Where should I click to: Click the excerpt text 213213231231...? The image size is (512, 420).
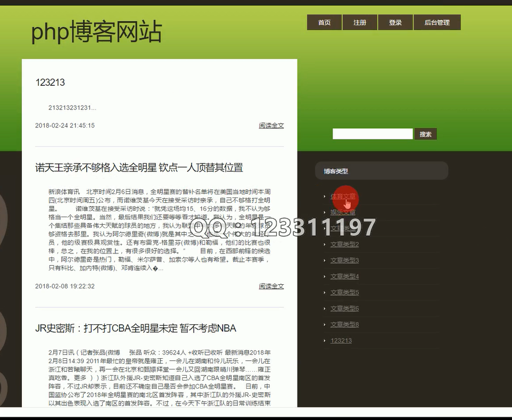point(72,108)
